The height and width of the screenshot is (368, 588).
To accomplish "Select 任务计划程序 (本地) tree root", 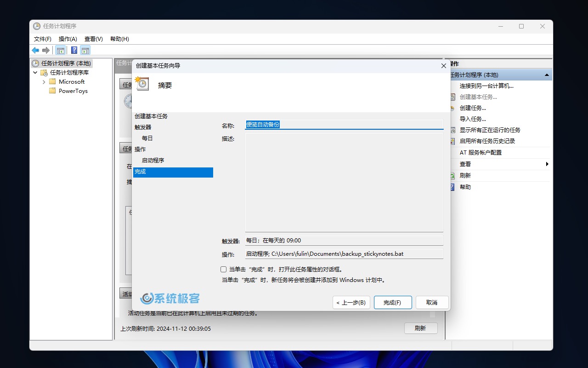I will (x=66, y=63).
